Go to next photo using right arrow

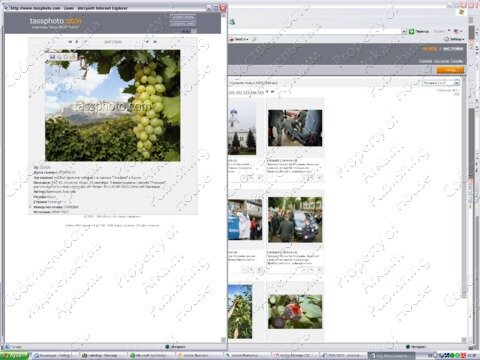point(147,42)
